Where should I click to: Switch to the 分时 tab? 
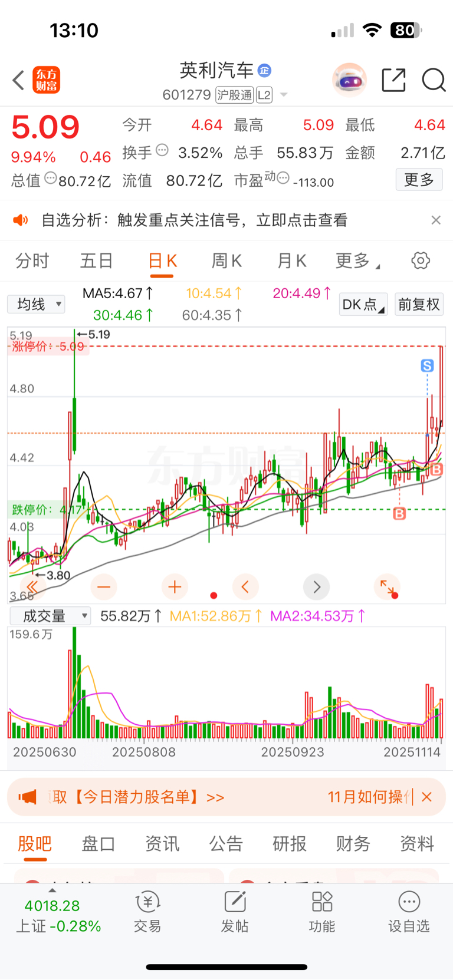tap(32, 260)
